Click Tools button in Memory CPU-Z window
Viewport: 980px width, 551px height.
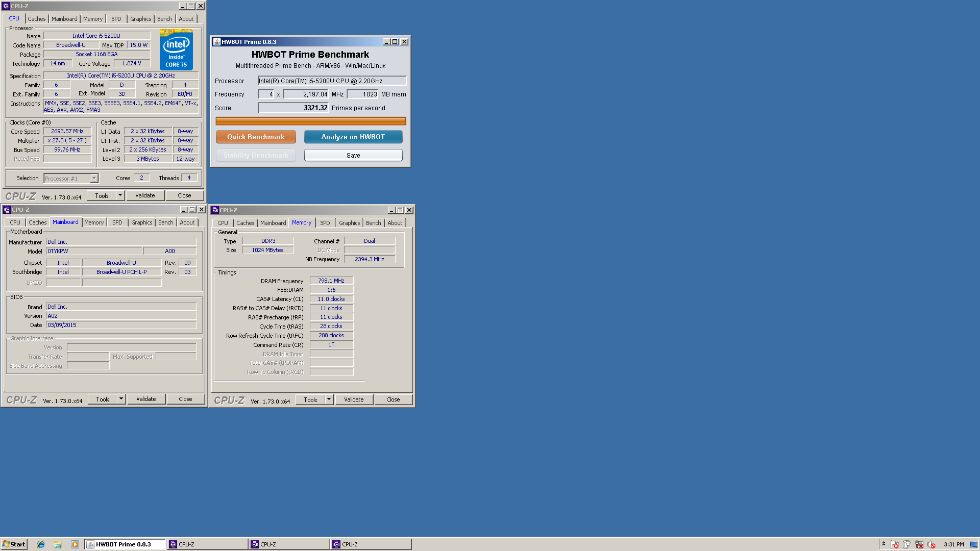click(310, 399)
